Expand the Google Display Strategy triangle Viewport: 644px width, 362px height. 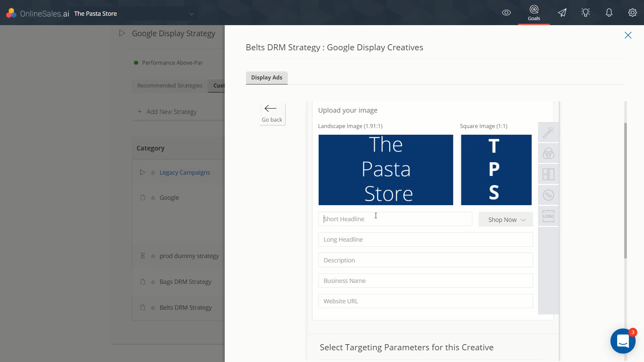[x=122, y=33]
